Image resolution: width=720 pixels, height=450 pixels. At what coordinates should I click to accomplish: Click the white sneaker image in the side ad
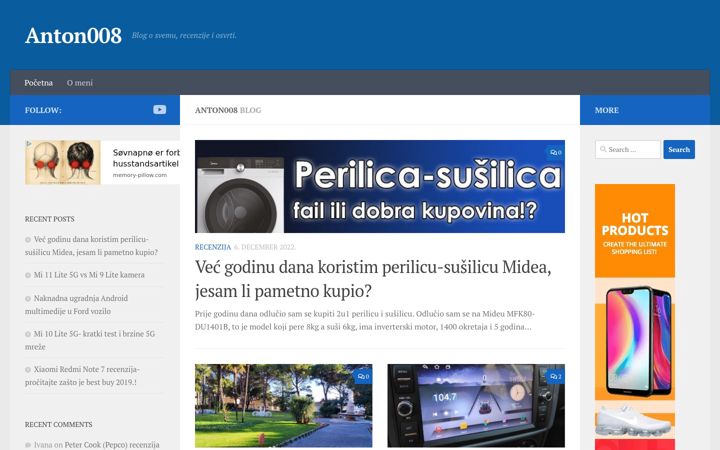click(x=633, y=420)
